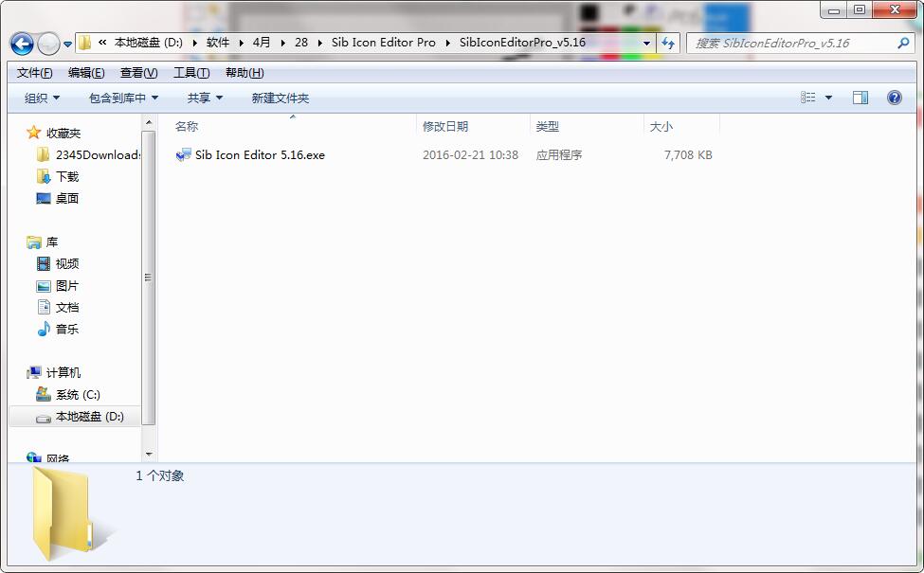Open 文档 library
This screenshot has width=924, height=573.
pos(67,308)
